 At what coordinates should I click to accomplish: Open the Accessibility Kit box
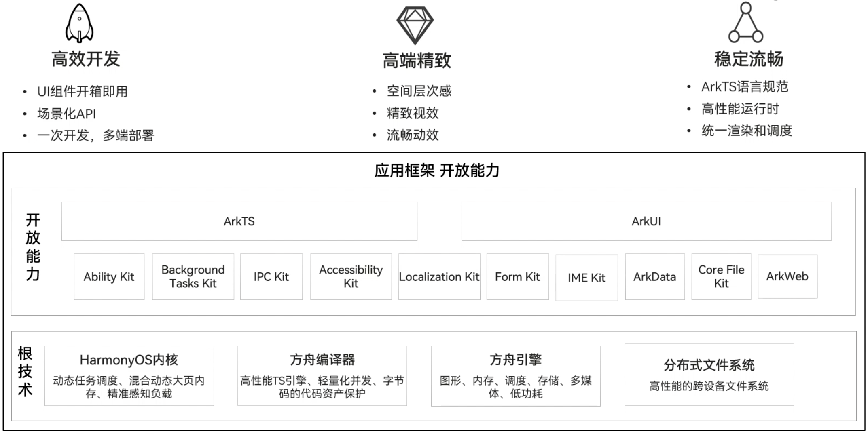pyautogui.click(x=351, y=277)
